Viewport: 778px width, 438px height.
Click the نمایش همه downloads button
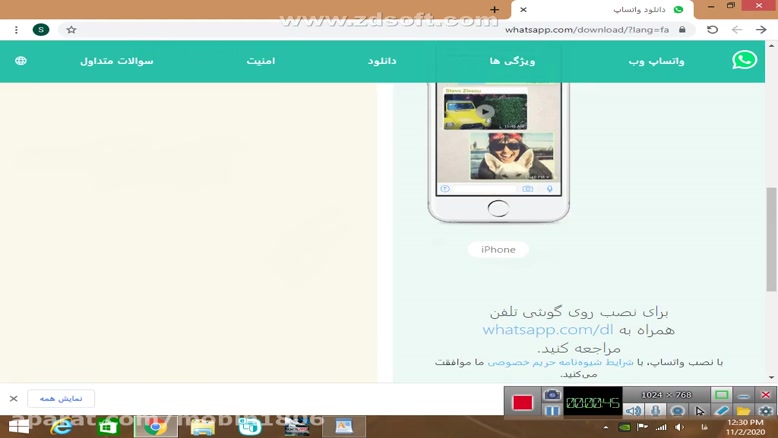(61, 398)
